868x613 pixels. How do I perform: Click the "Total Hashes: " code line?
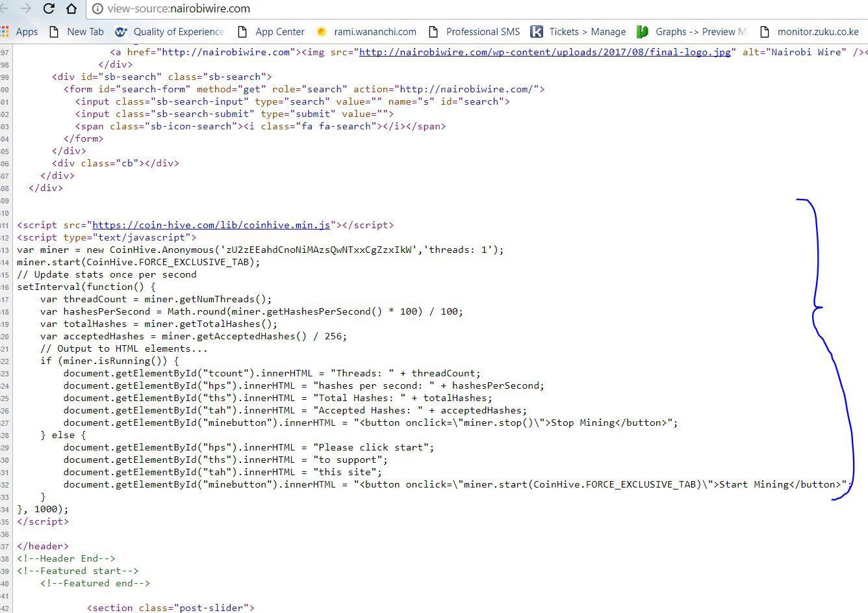(x=278, y=398)
